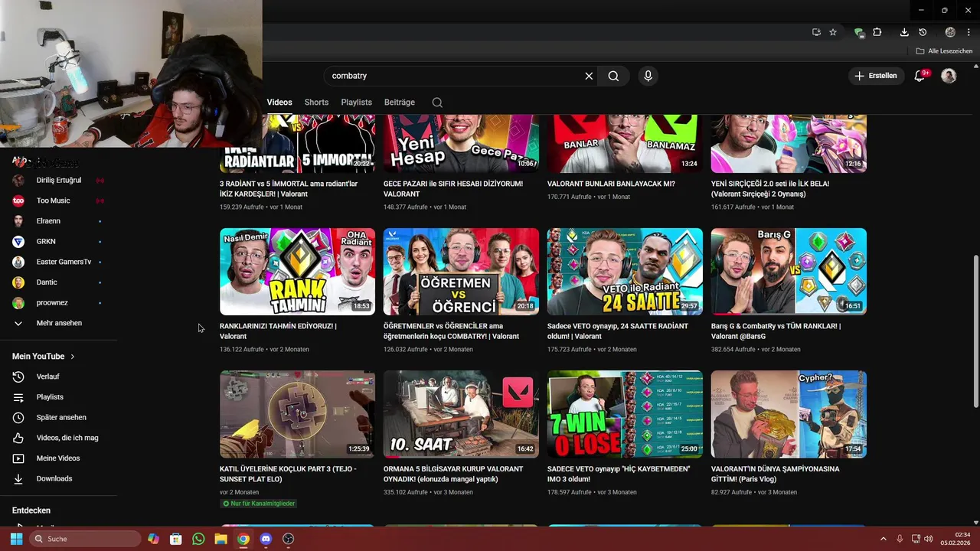Click the volume speaker icon in system tray
The width and height of the screenshot is (980, 551).
(929, 539)
